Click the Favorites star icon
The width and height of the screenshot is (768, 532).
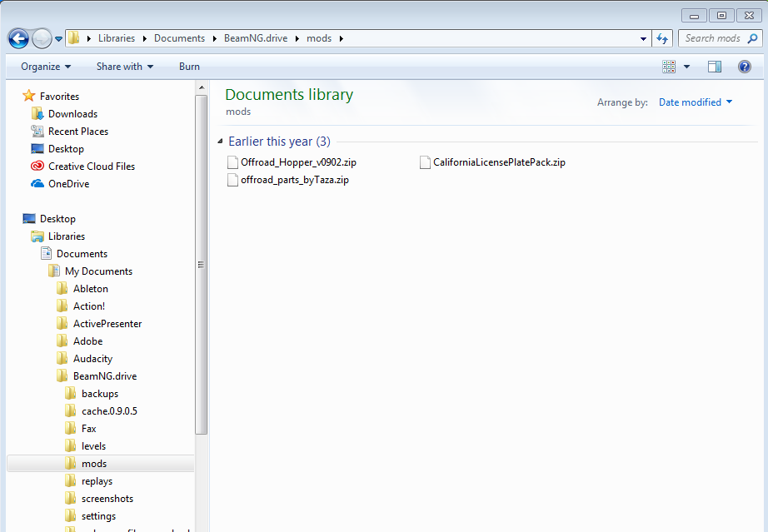(29, 96)
